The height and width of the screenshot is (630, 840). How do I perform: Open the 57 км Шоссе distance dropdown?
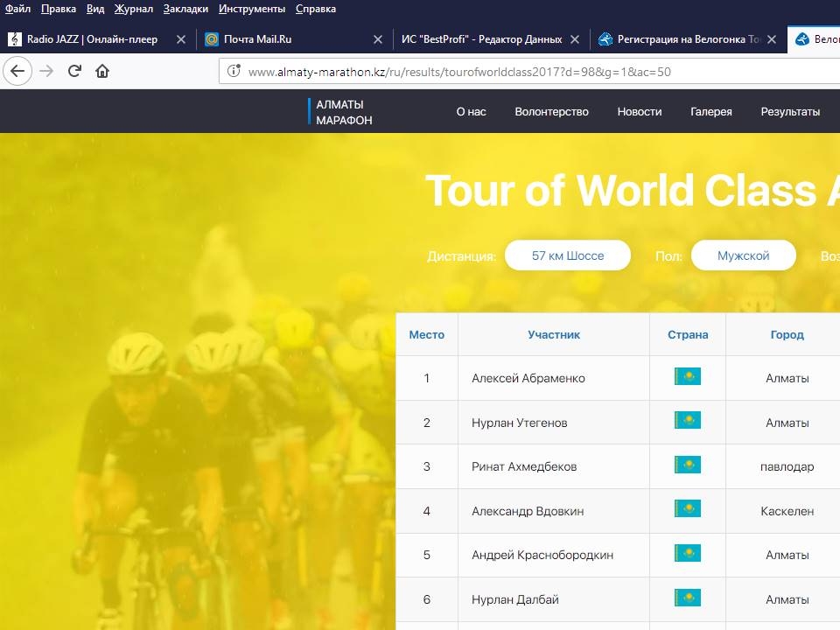pyautogui.click(x=567, y=255)
